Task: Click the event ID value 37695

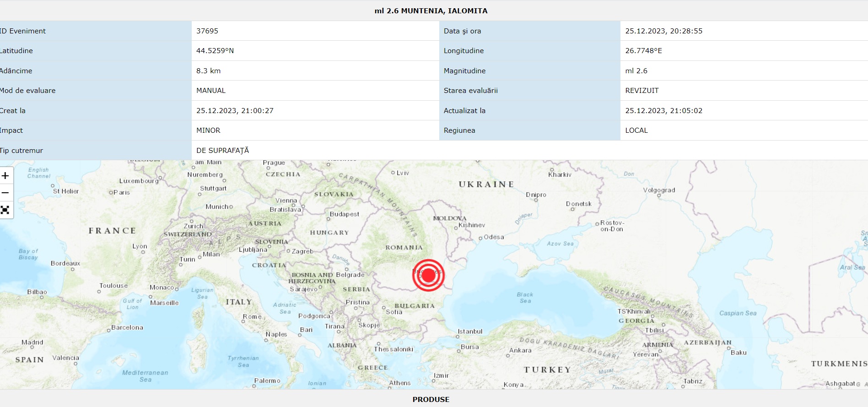Action: click(x=207, y=31)
